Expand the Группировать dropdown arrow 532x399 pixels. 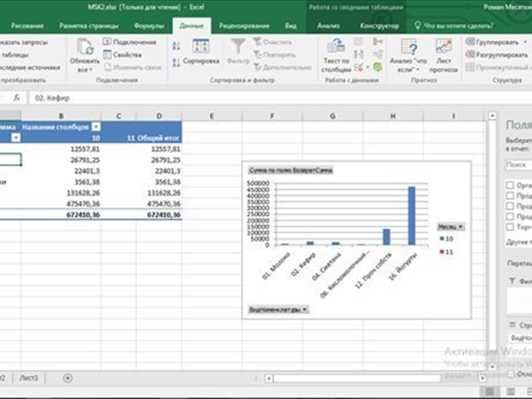point(525,42)
